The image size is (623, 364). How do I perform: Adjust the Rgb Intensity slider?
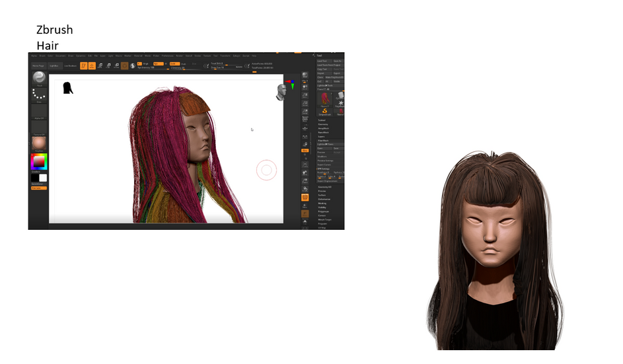point(153,68)
